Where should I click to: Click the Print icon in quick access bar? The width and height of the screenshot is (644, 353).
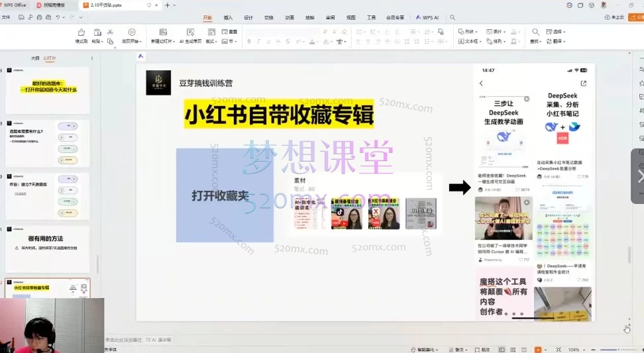(40, 17)
